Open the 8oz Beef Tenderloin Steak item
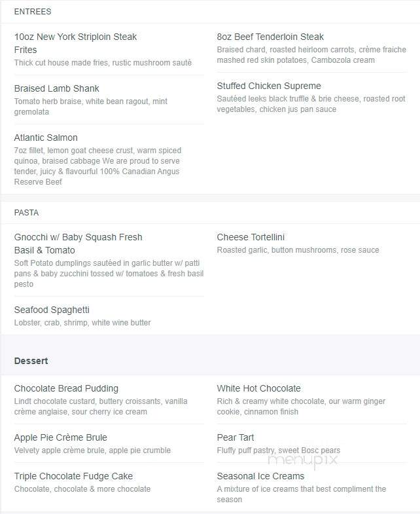Image resolution: width=420 pixels, height=514 pixels. (270, 37)
